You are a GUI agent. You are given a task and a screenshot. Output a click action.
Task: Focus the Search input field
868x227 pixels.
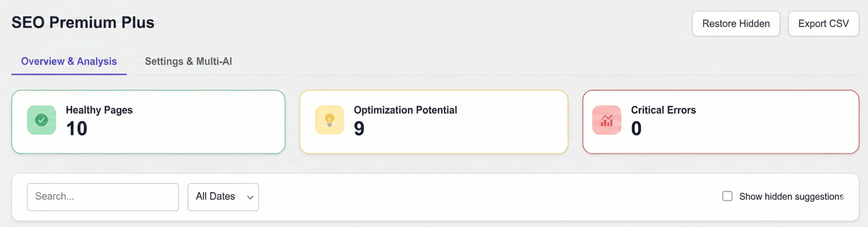tap(103, 197)
